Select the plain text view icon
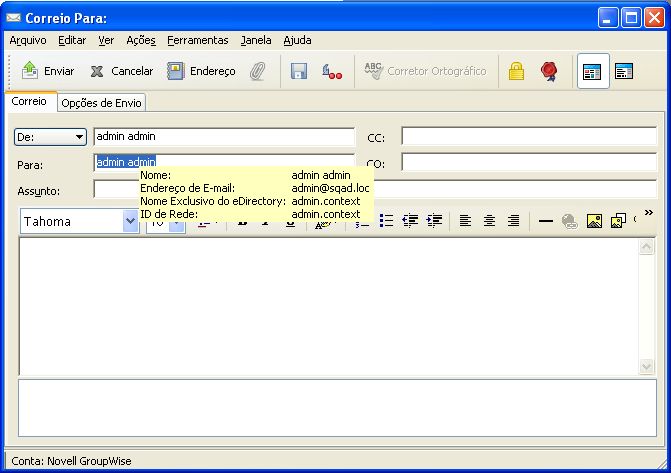Viewport: 671px width, 473px height. [x=624, y=71]
